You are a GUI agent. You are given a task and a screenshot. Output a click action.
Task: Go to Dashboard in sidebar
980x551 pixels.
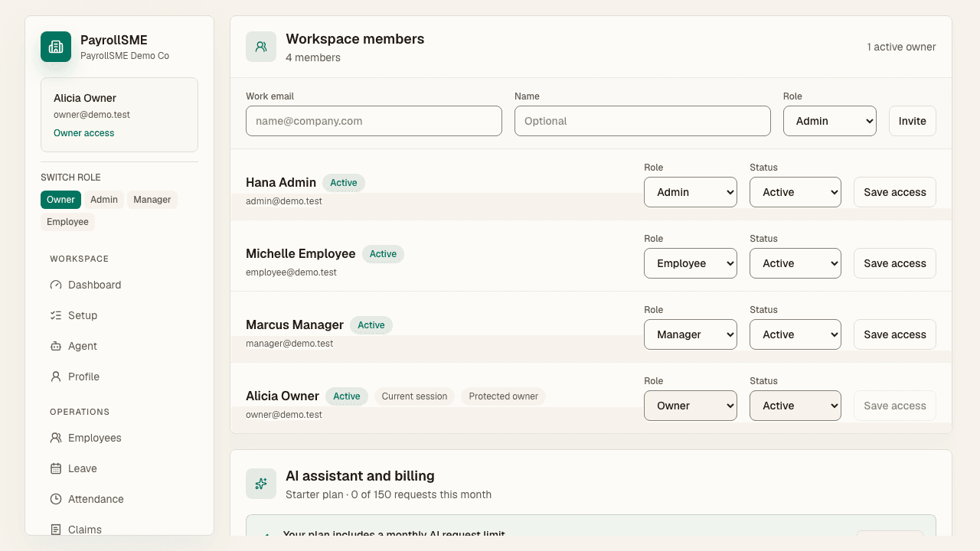coord(119,285)
